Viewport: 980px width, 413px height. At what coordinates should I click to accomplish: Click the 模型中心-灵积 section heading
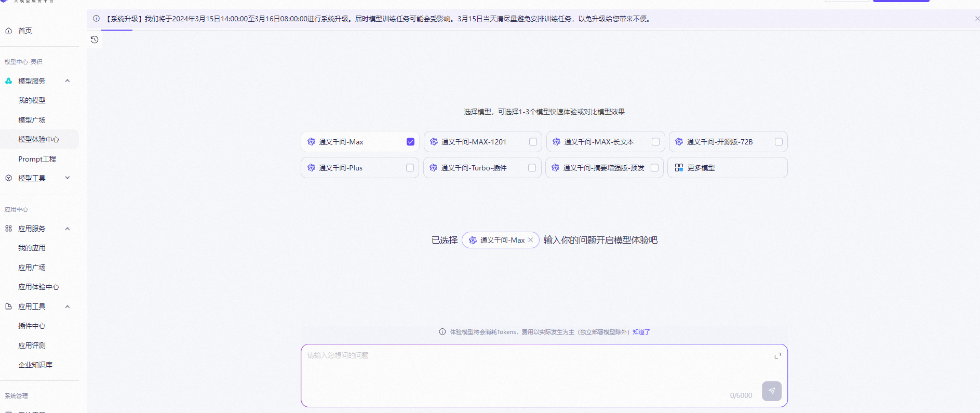click(x=23, y=62)
